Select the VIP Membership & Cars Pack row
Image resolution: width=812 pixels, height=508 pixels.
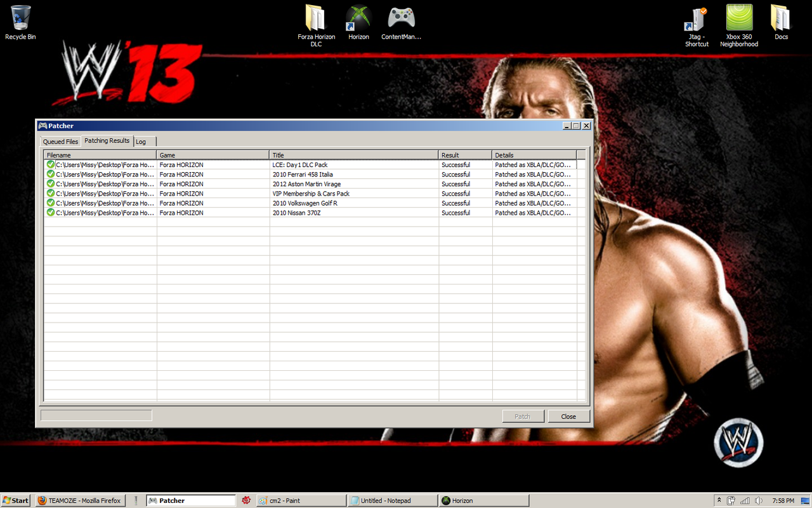point(311,194)
